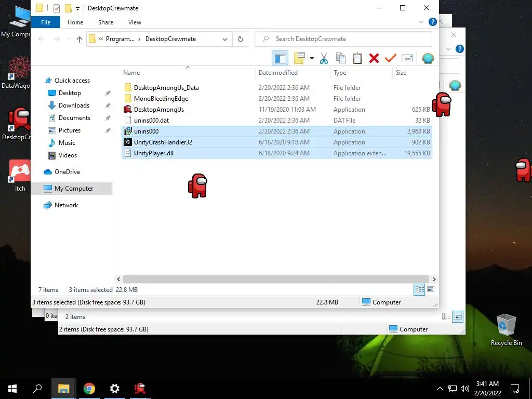Sort by the Size column header
The image size is (532, 399).
(413, 73)
